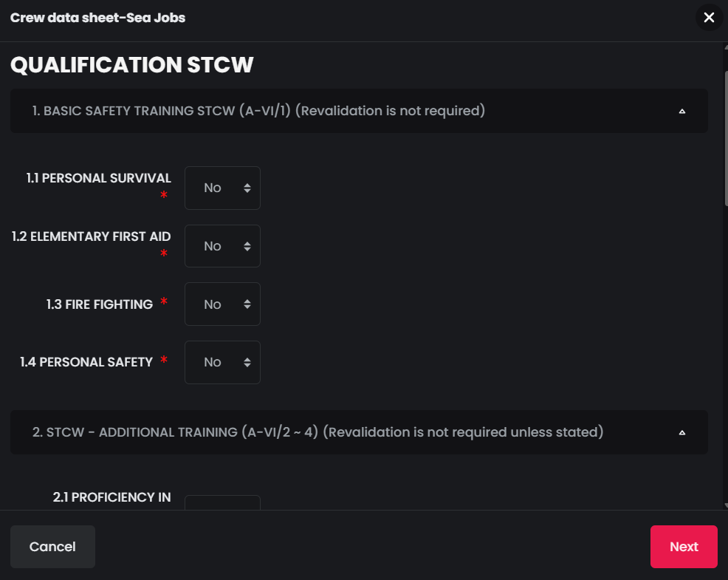Click the partially visible 2.1 Proficiency dropdown
The width and height of the screenshot is (728, 580).
point(222,502)
